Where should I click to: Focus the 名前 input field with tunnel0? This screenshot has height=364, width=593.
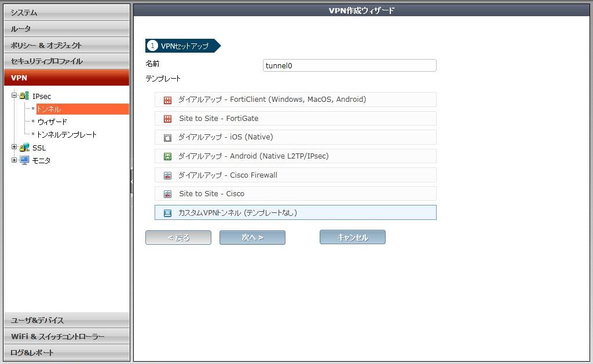(349, 65)
